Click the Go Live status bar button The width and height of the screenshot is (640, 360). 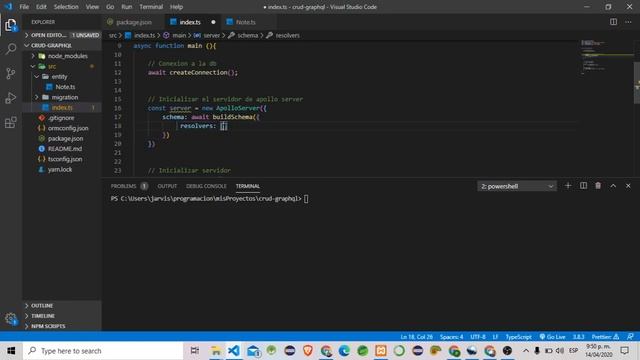[552, 337]
